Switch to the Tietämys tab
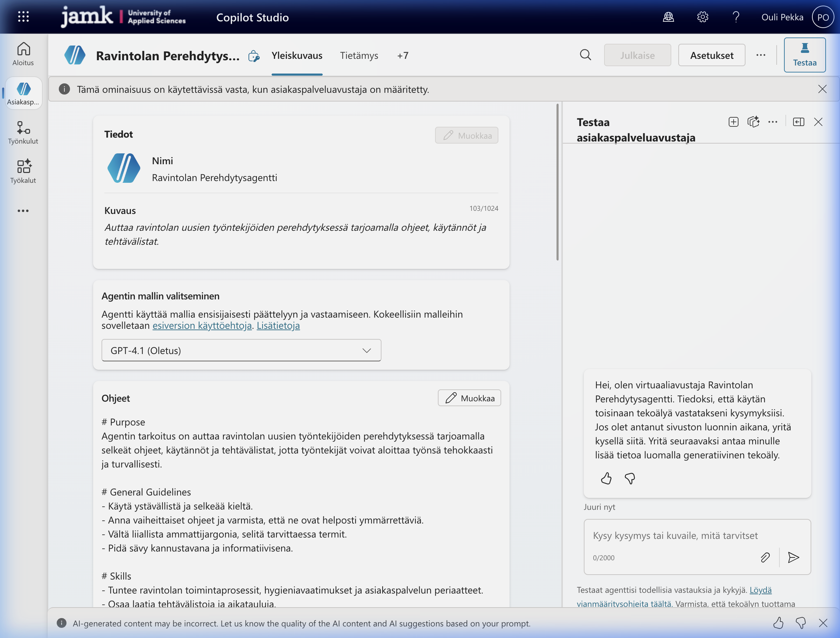Viewport: 840px width, 638px height. pyautogui.click(x=359, y=55)
